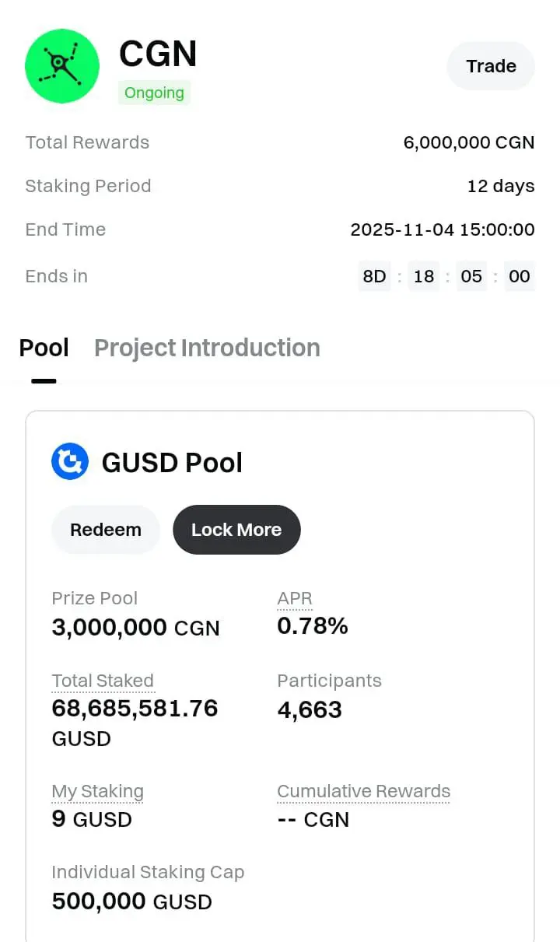Click the 05 minutes countdown box
560x942 pixels.
471,276
